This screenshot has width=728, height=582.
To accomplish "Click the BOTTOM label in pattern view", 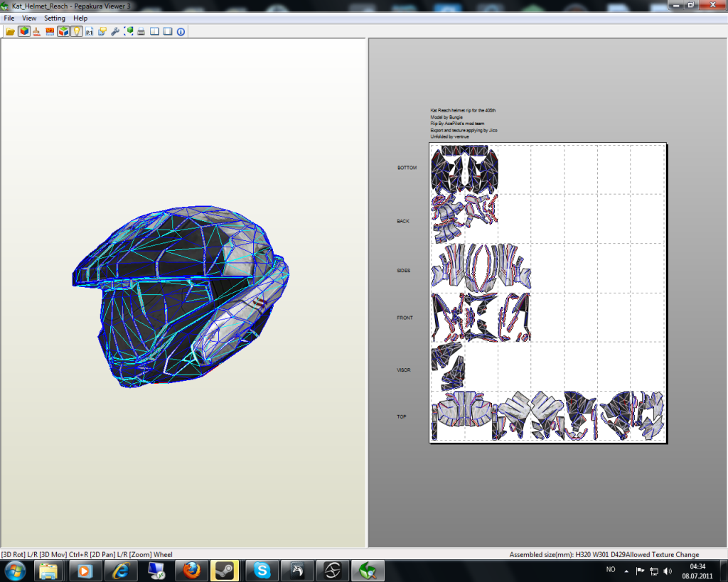I will 407,168.
